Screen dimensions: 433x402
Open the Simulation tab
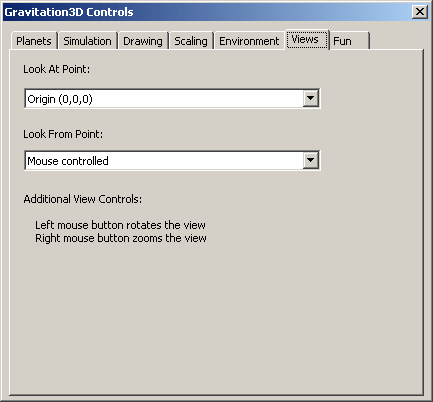[x=87, y=41]
